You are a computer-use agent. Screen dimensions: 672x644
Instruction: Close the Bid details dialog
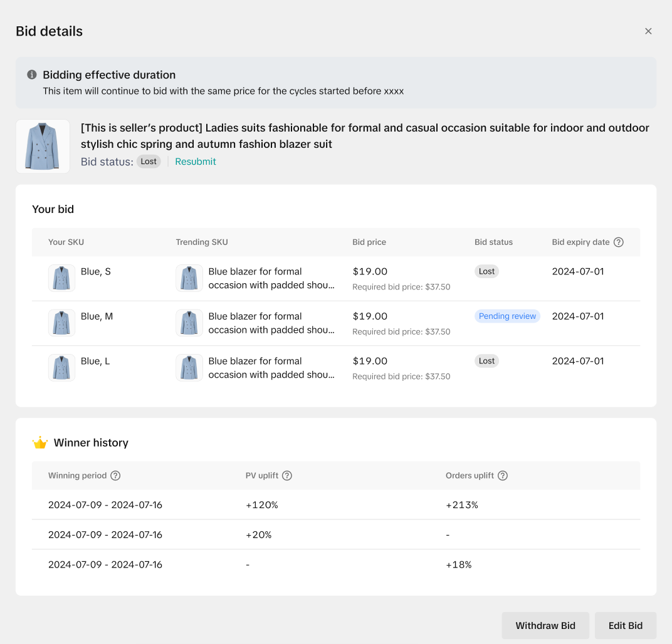coord(648,31)
